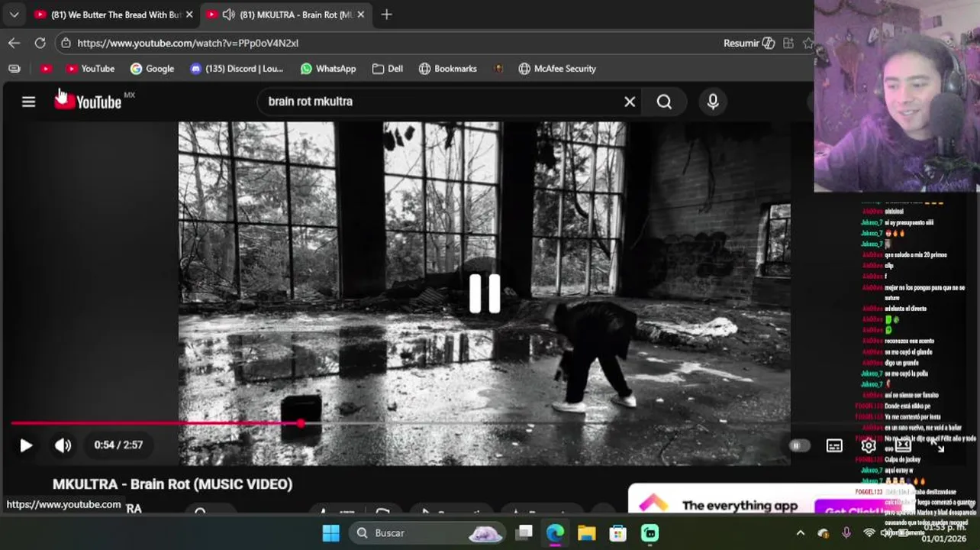Clear the search box with the X
Viewport: 980px width, 550px height.
coord(630,102)
